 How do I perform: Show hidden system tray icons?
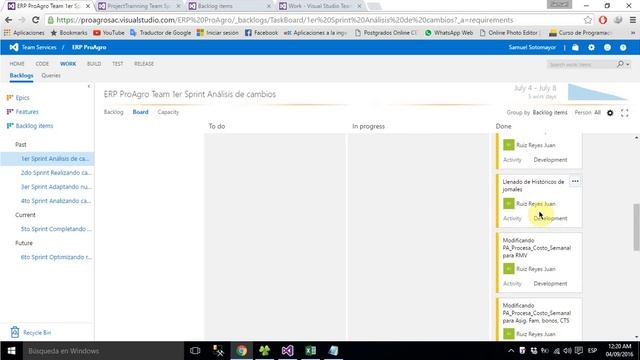pyautogui.click(x=511, y=351)
